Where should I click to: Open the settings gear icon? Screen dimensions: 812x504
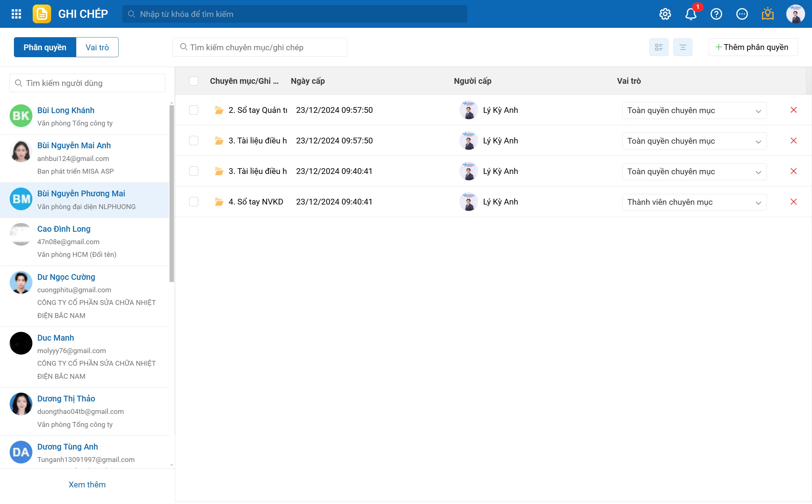[665, 14]
